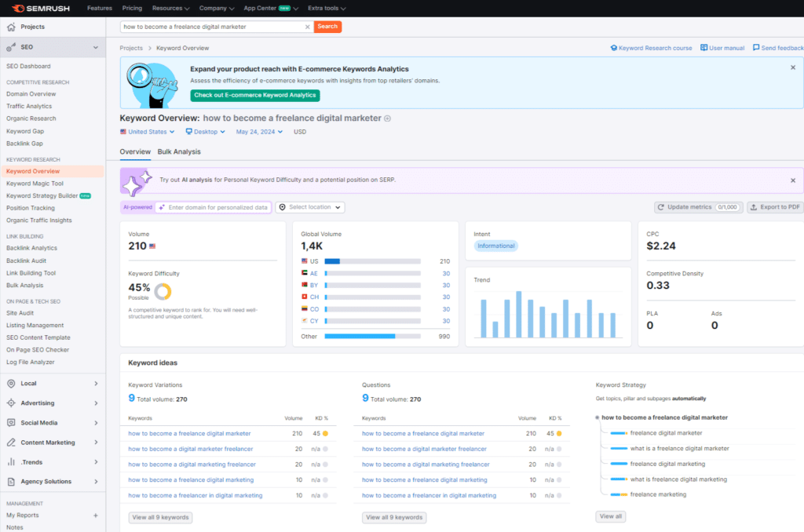
Task: Close the AI analysis promo banner
Action: (792, 180)
